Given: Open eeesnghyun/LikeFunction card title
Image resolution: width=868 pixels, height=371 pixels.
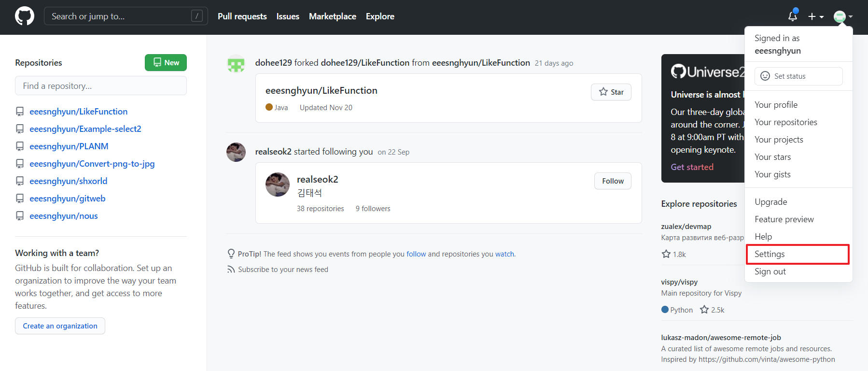Looking at the screenshot, I should tap(322, 90).
